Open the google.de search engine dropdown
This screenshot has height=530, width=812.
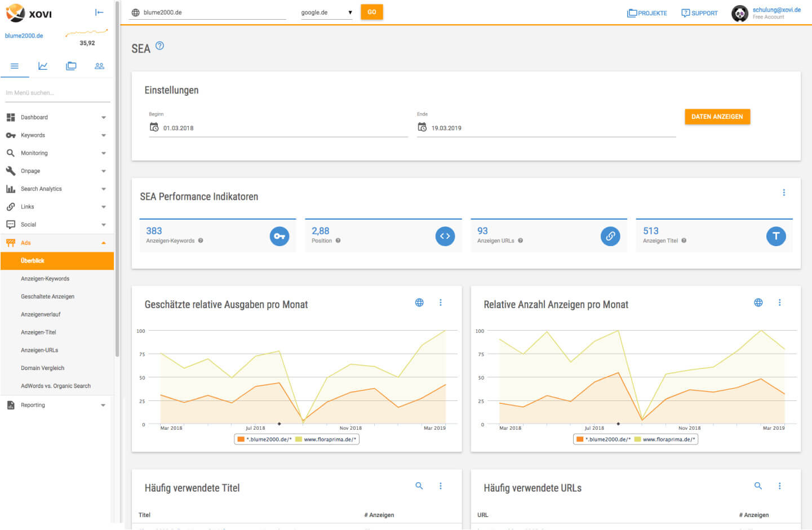327,12
